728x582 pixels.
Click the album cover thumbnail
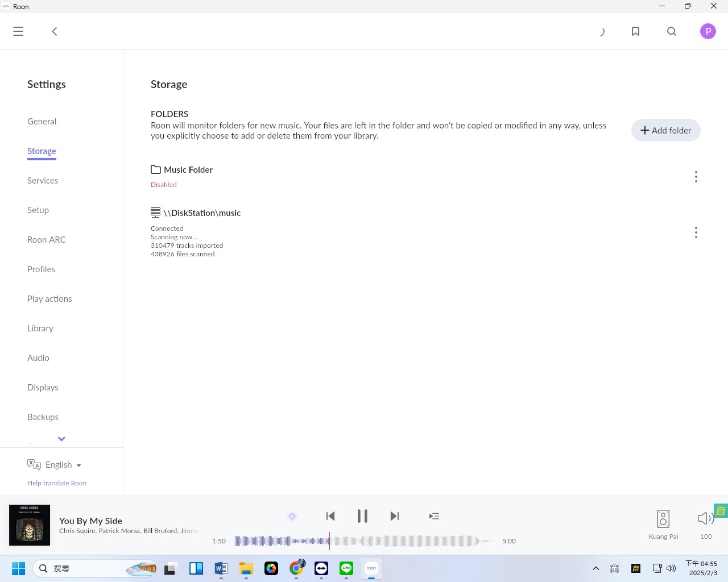click(x=30, y=525)
